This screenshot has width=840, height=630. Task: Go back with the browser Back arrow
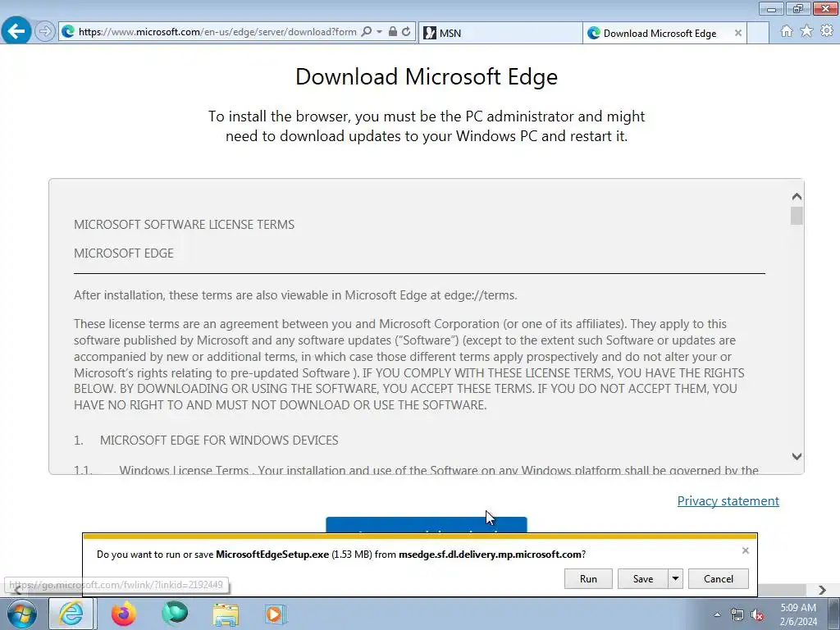point(16,31)
